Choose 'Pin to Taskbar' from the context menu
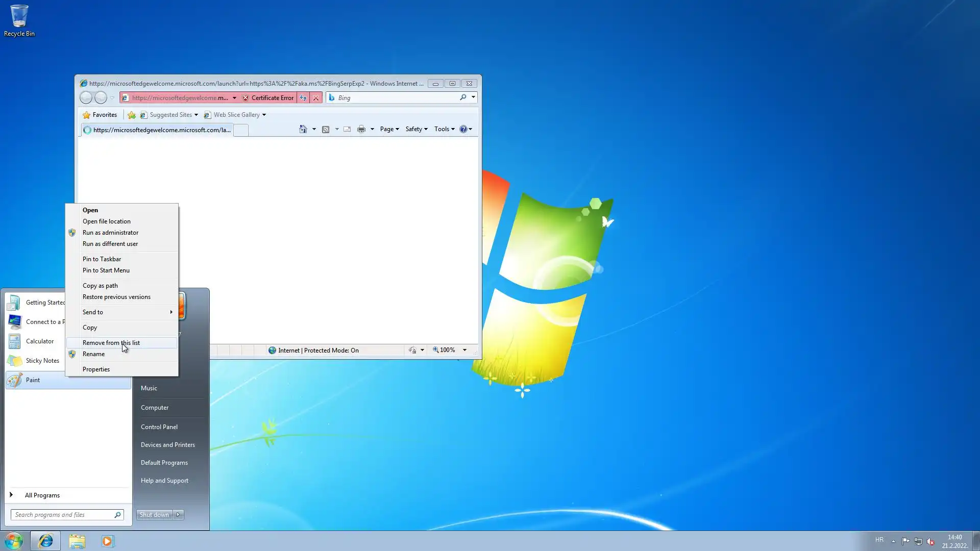Image resolution: width=980 pixels, height=551 pixels. click(x=102, y=259)
